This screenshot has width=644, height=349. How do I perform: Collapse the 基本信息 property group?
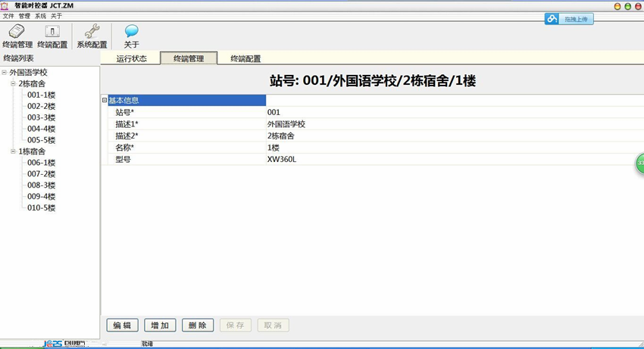tap(104, 100)
